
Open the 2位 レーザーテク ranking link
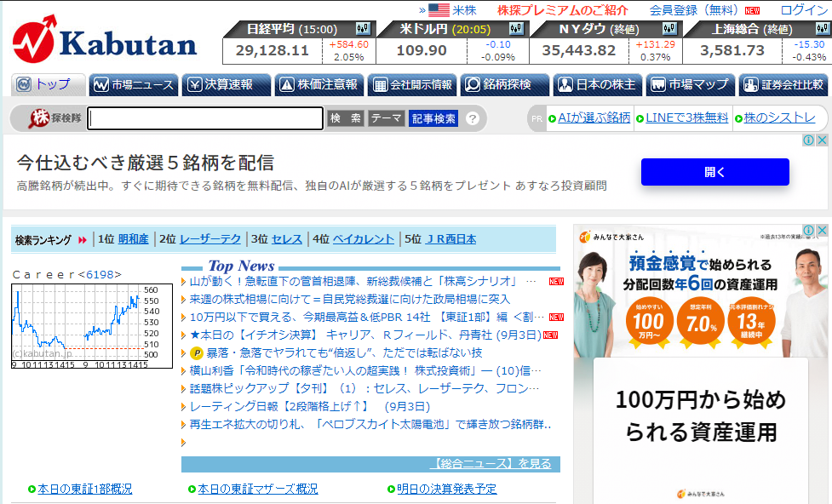click(x=210, y=239)
